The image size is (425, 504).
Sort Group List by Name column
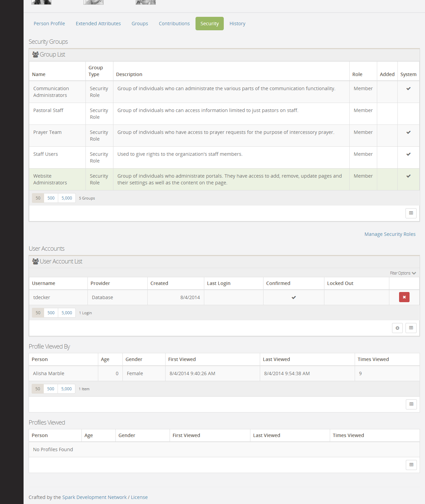pos(39,74)
